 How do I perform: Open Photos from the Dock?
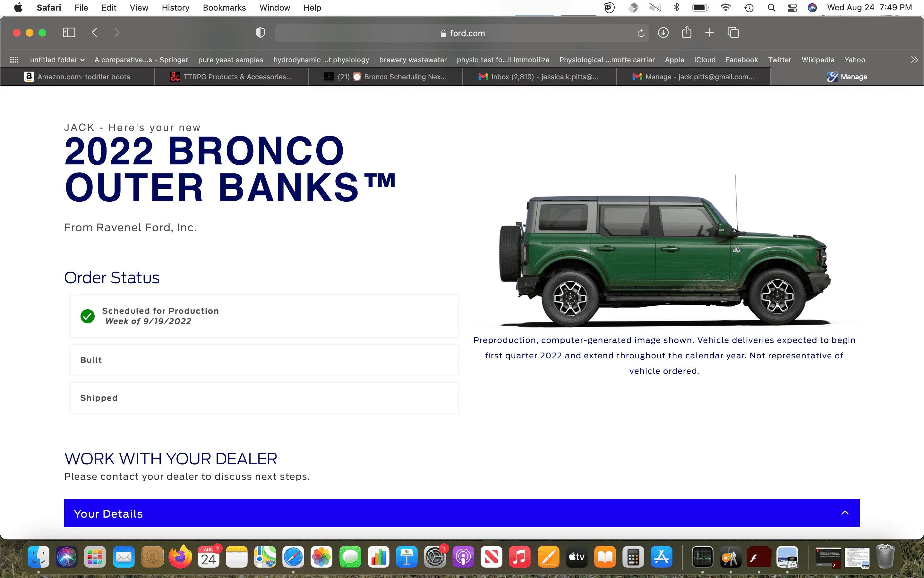coord(321,556)
